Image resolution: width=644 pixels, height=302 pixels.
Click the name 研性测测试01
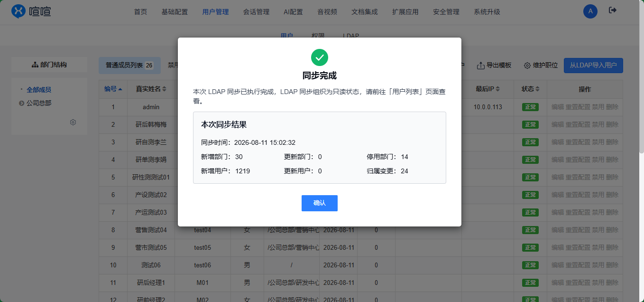click(151, 178)
